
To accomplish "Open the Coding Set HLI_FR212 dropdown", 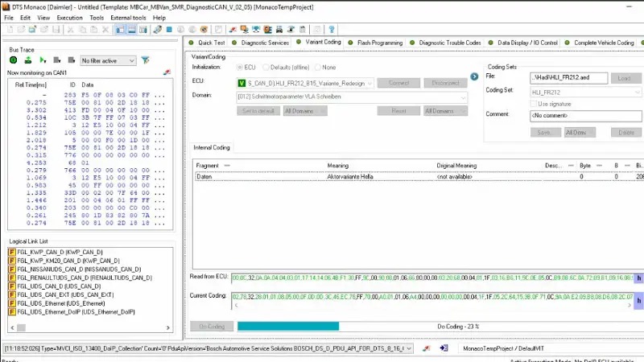I will point(637,93).
